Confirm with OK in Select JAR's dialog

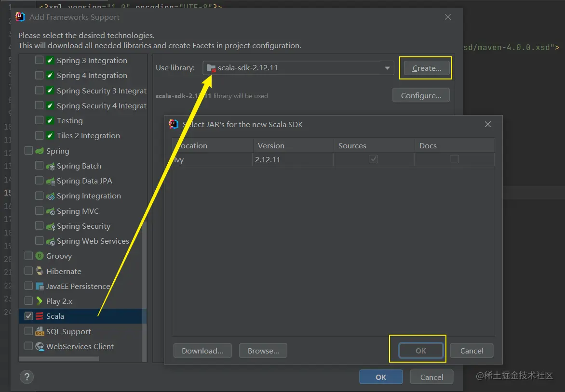[420, 351]
